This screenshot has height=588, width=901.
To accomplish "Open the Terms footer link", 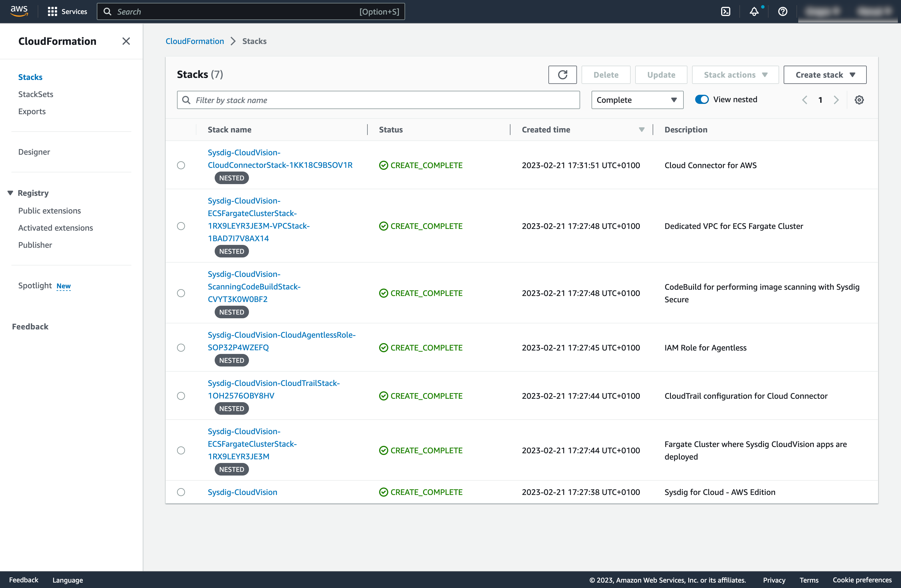I will 809,580.
